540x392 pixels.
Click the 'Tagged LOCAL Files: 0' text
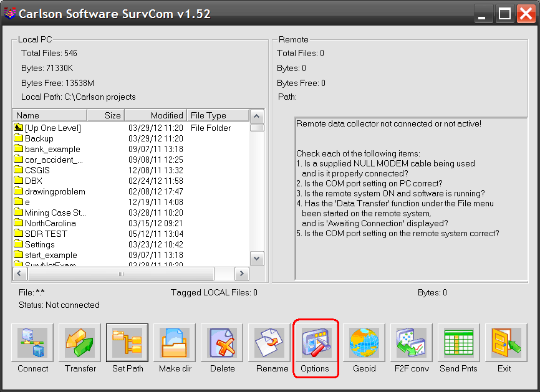(215, 292)
